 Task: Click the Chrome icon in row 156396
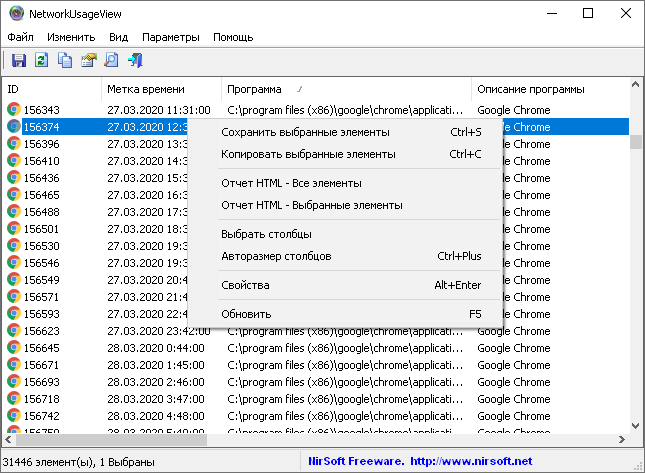coord(14,144)
